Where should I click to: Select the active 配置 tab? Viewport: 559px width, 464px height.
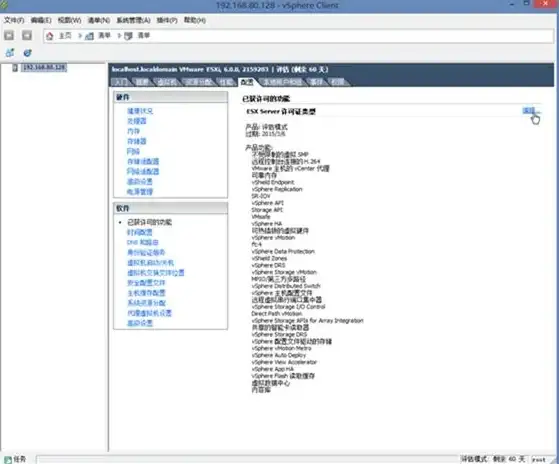coord(247,82)
